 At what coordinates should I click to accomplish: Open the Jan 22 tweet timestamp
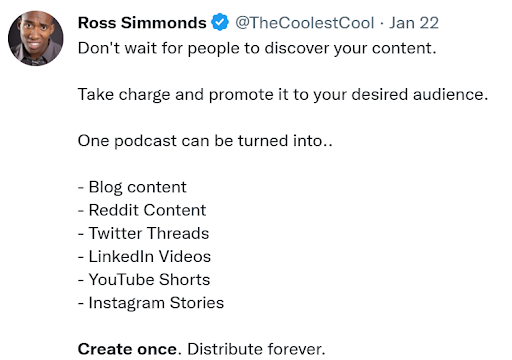[x=414, y=23]
